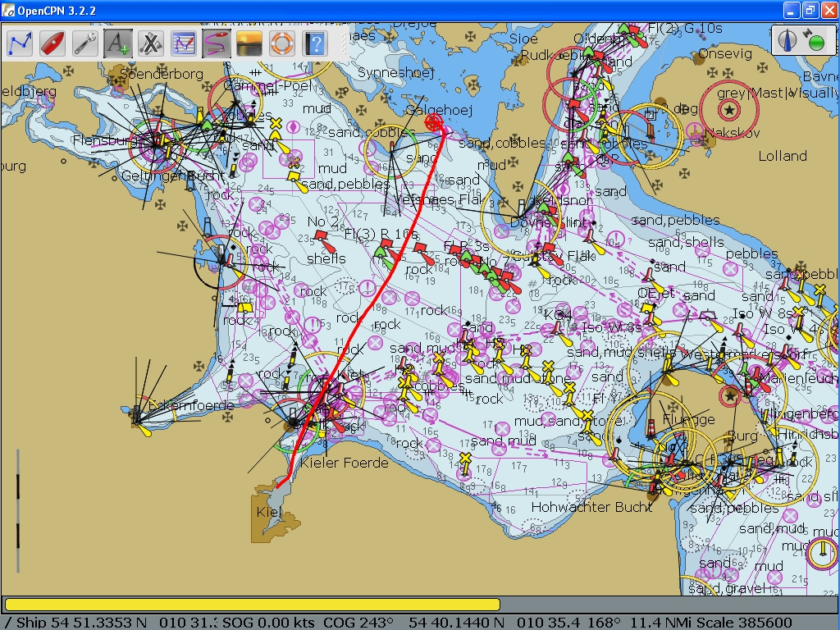Click yellow X mark below Gammel-Poel
The image size is (840, 630).
click(x=276, y=124)
